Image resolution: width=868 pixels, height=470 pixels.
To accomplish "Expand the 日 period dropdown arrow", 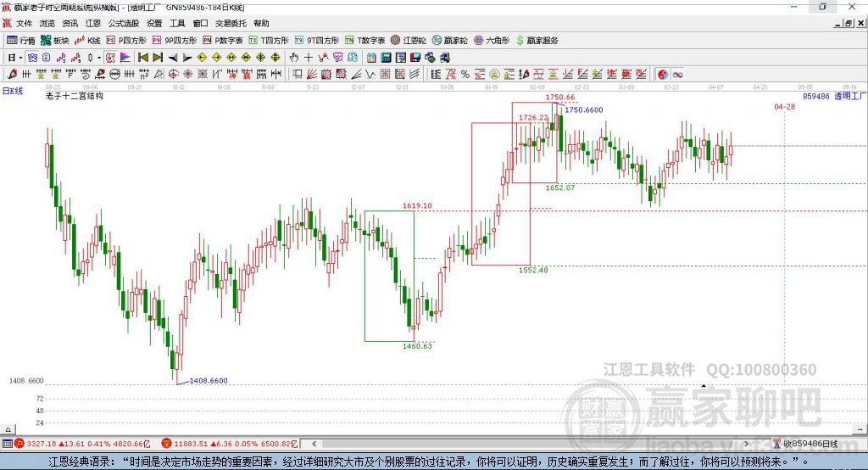I will (20, 58).
